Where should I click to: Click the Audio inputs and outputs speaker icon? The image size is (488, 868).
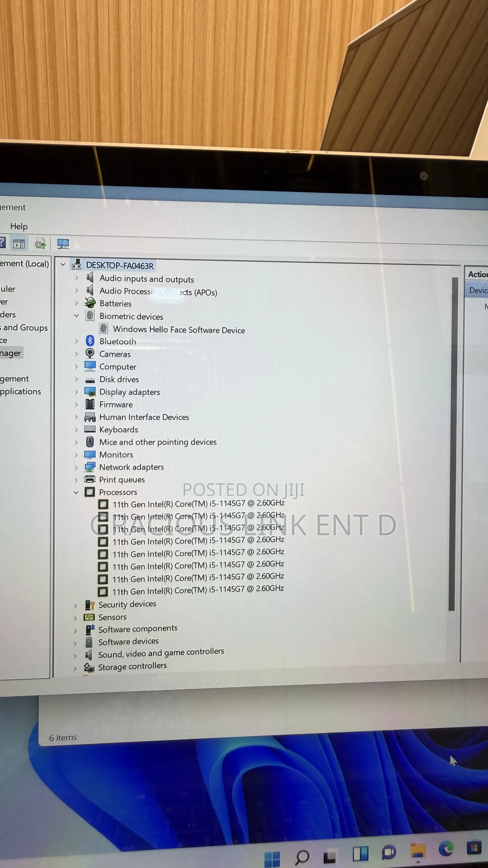(90, 278)
